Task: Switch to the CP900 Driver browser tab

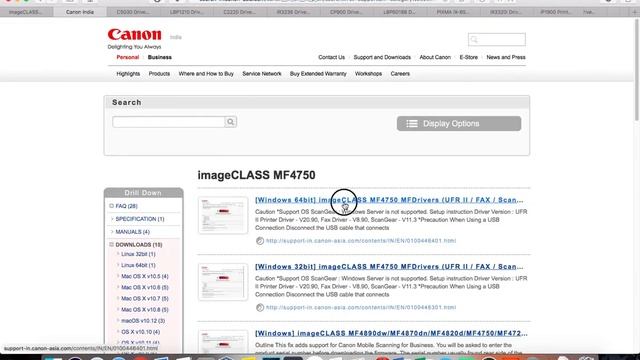Action: (x=346, y=12)
